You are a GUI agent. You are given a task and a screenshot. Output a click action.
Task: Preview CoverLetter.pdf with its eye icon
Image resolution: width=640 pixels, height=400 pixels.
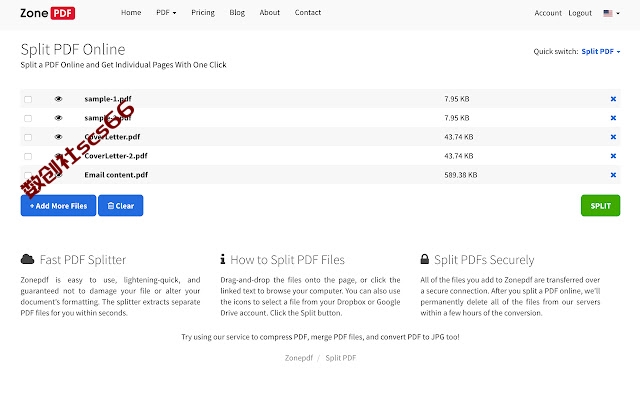[58, 137]
